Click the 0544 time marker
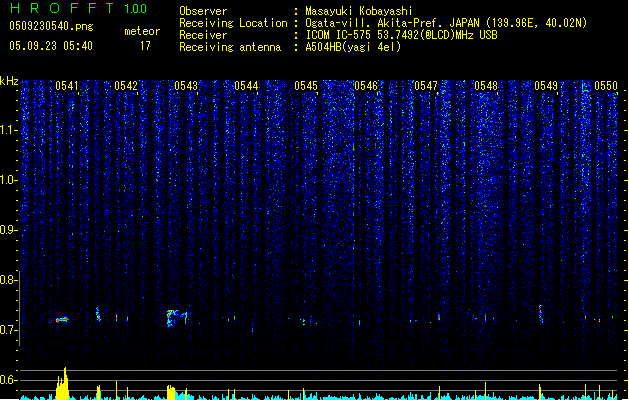The width and height of the screenshot is (629, 400). click(246, 86)
